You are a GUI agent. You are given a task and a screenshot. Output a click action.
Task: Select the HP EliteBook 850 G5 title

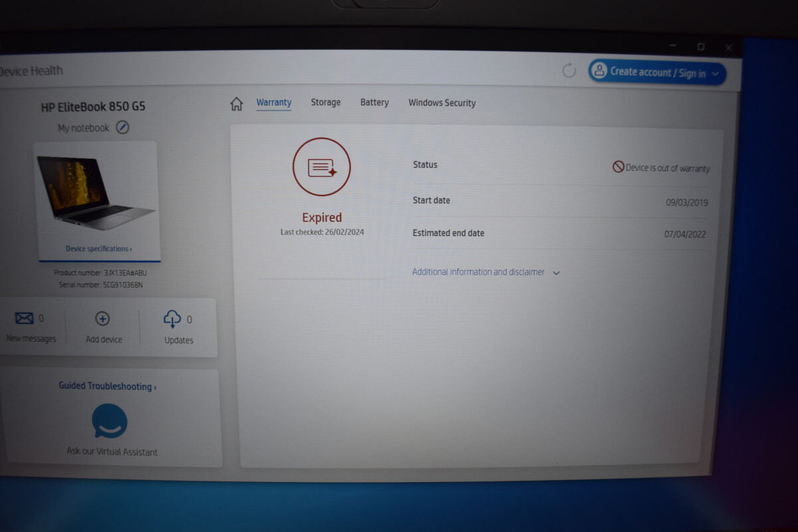[93, 106]
